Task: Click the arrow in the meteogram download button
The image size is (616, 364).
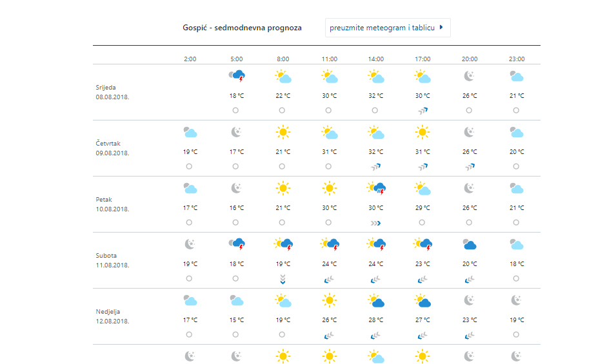Action: click(x=441, y=28)
